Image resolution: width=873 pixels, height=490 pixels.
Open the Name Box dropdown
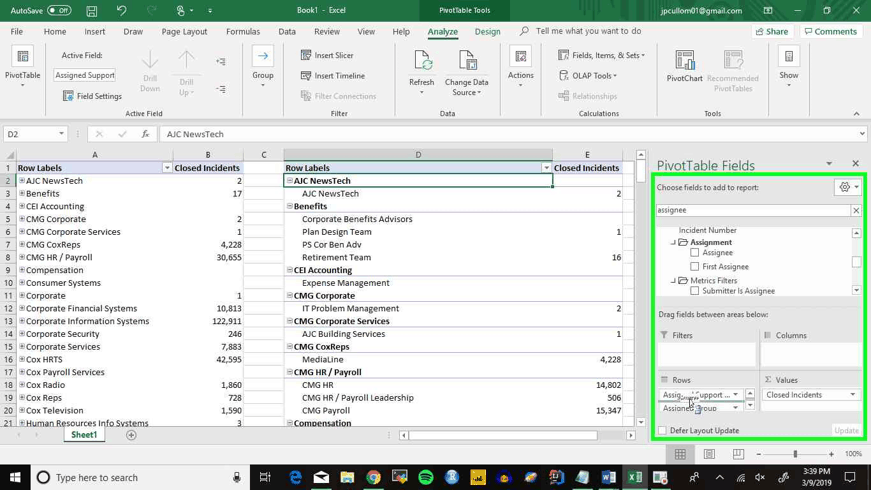pyautogui.click(x=61, y=134)
